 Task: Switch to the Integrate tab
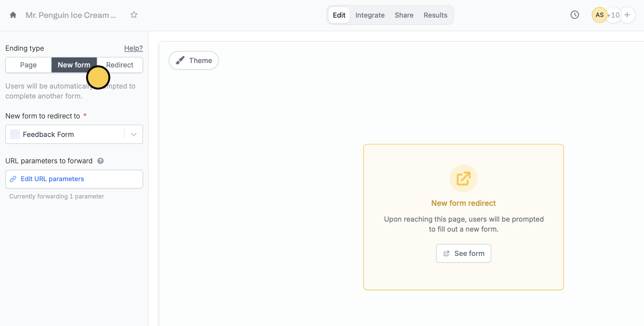(x=370, y=15)
